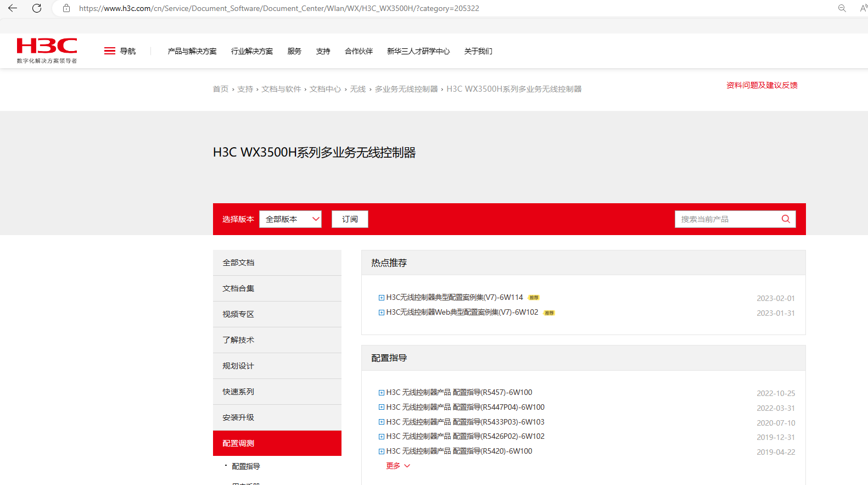Select 安装升级 in the sidebar
Viewport: 868px width, 485px height.
click(277, 417)
